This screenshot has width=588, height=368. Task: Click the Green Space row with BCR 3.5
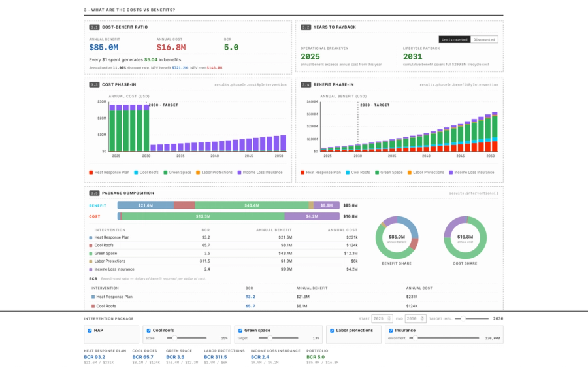click(223, 254)
